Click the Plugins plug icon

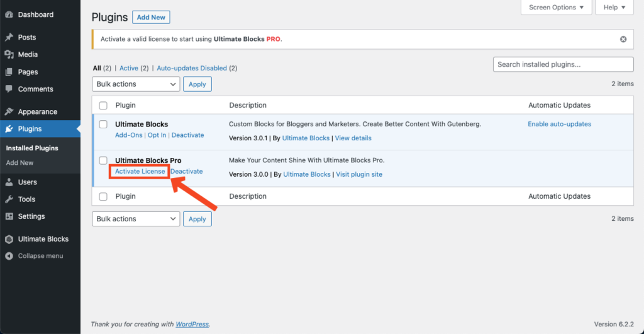(x=9, y=128)
